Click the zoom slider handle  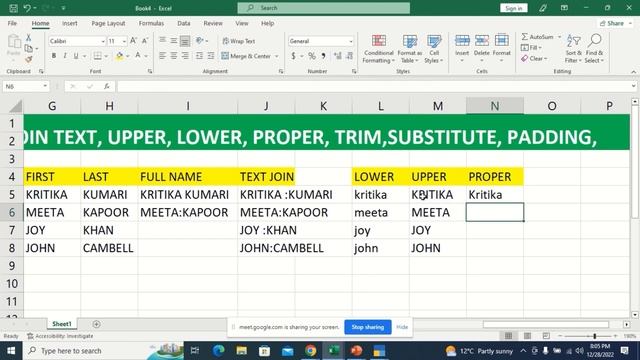click(595, 336)
